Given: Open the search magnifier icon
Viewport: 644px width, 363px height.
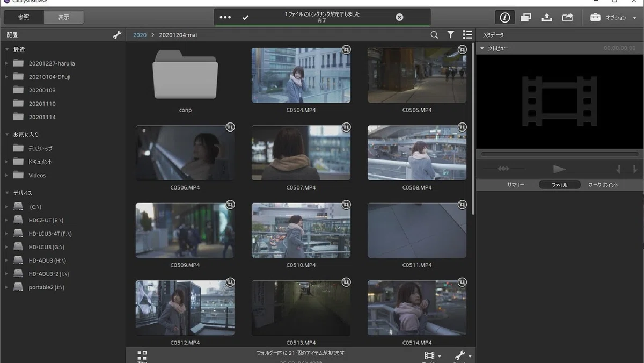Looking at the screenshot, I should point(434,35).
